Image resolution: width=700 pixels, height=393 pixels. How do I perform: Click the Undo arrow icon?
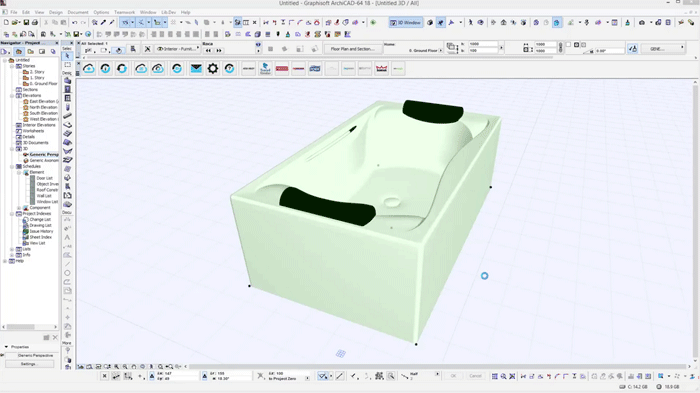[x=75, y=22]
